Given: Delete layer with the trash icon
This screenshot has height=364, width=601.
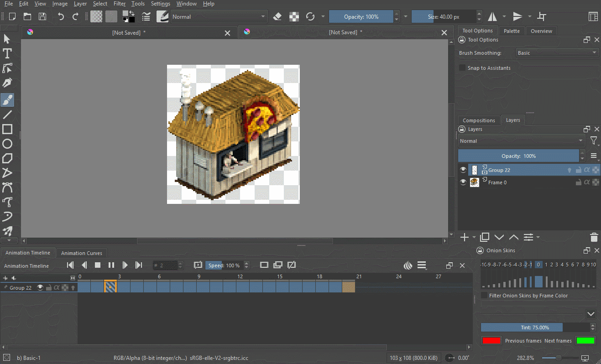Looking at the screenshot, I should point(594,237).
